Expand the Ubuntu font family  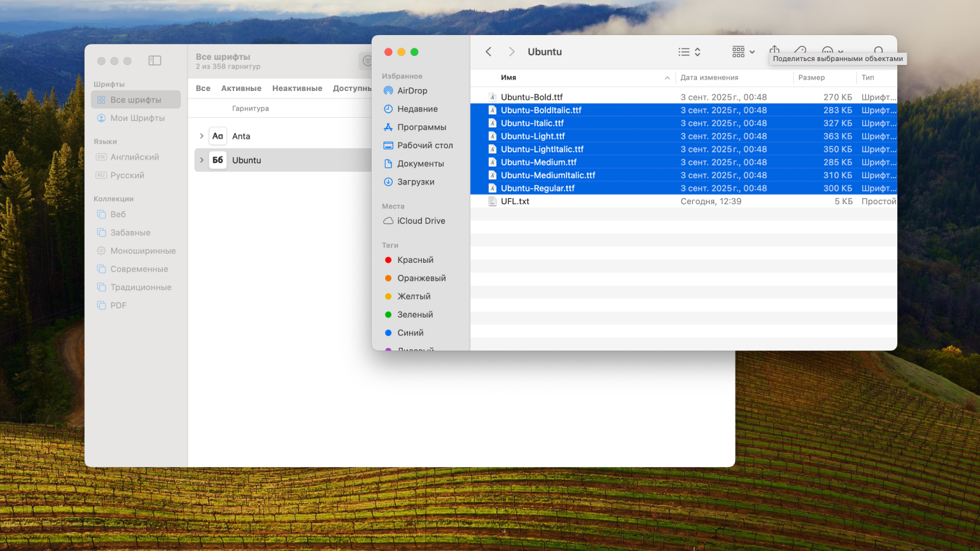coord(202,160)
